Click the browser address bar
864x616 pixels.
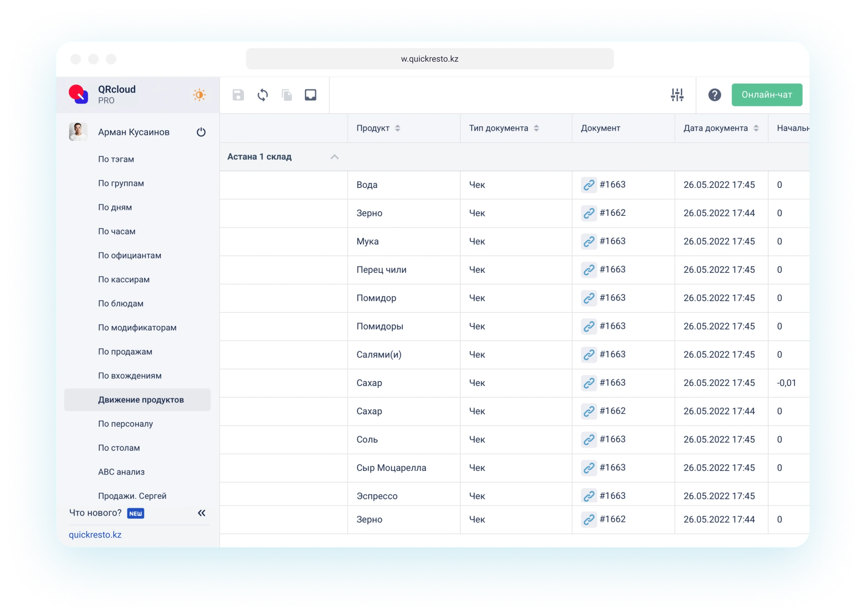pos(429,59)
